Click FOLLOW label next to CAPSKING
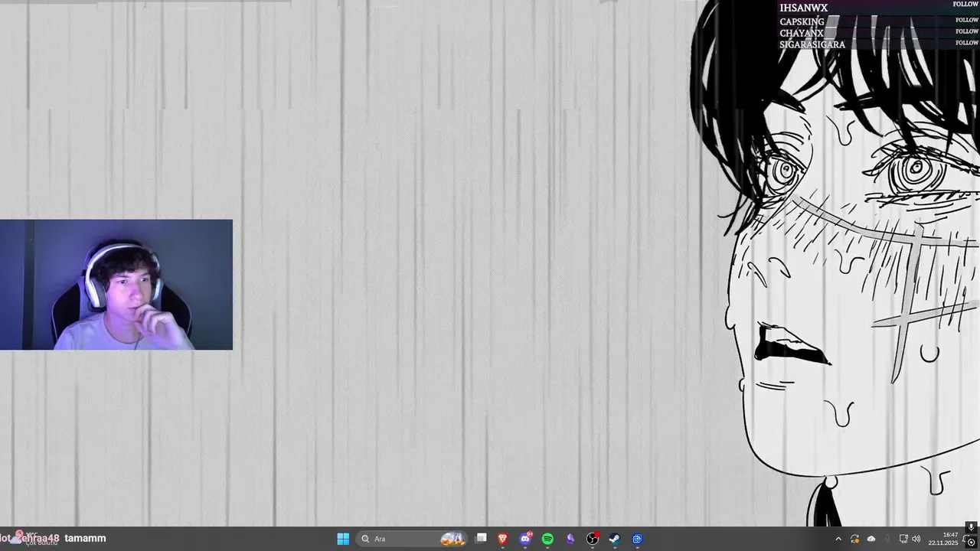The image size is (980, 551). tap(967, 20)
